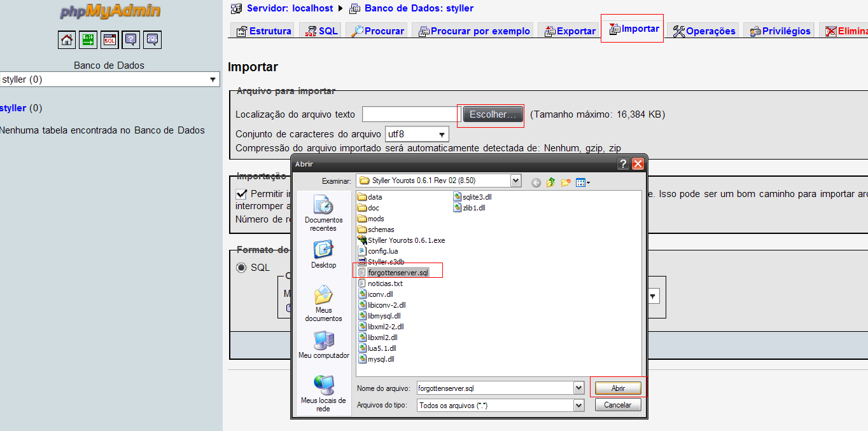Select iconv.dll in the file list
The image size is (868, 431).
click(x=375, y=294)
